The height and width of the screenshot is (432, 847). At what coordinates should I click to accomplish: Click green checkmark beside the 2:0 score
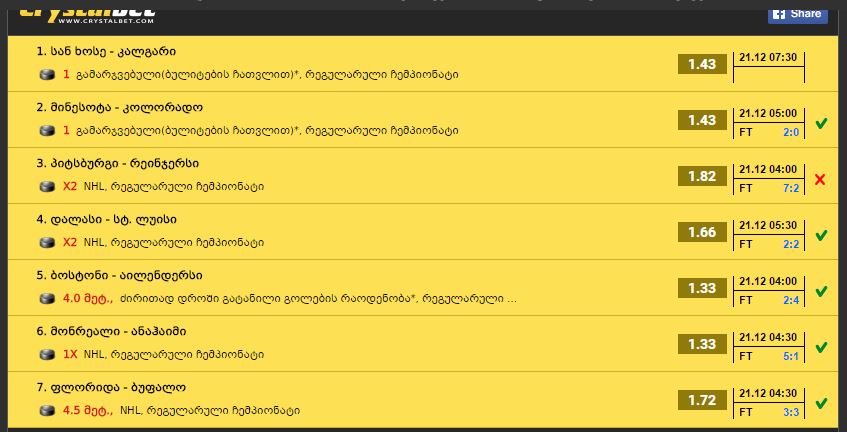821,124
